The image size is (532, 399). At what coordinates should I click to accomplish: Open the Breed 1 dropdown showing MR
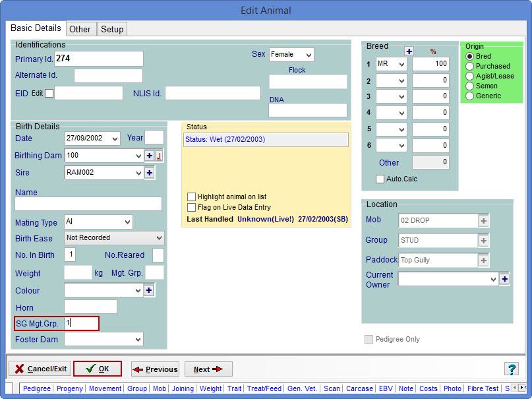[x=401, y=64]
